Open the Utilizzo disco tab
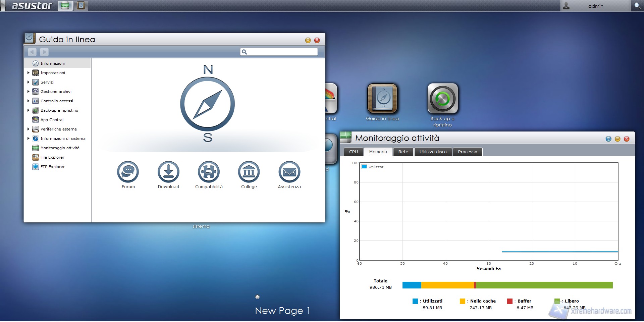Viewport: 644px width, 322px height. coord(433,152)
